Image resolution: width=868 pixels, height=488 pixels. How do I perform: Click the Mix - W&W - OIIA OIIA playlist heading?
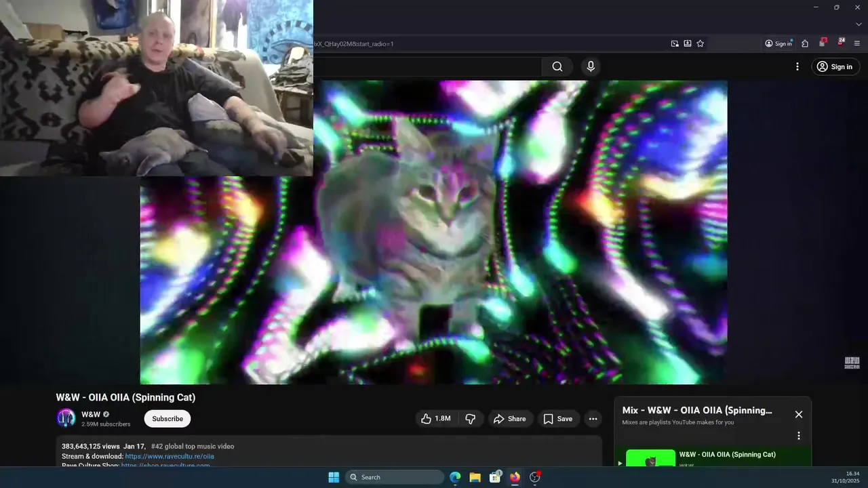(697, 410)
